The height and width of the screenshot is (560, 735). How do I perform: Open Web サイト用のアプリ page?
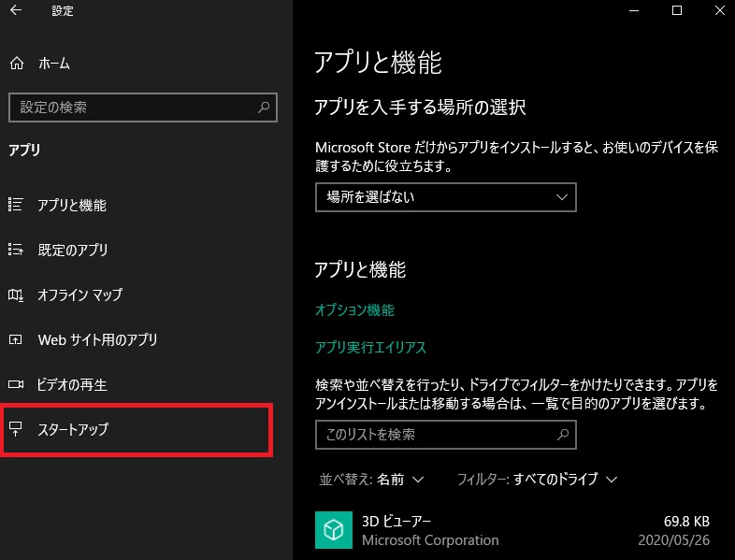pyautogui.click(x=97, y=339)
